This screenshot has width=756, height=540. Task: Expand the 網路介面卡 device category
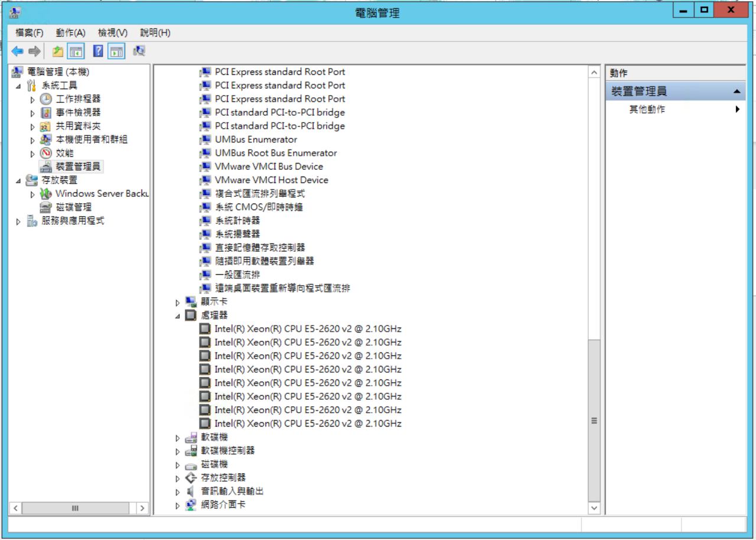[178, 506]
